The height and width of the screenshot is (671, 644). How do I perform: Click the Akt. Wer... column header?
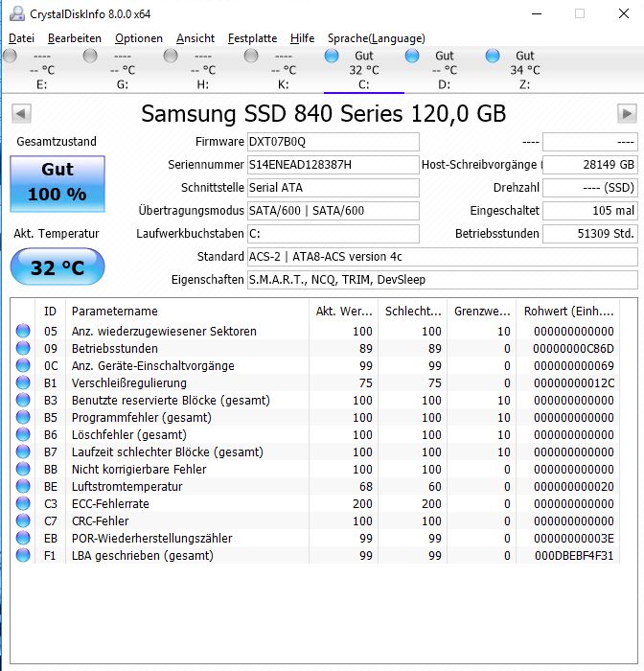pos(344,312)
